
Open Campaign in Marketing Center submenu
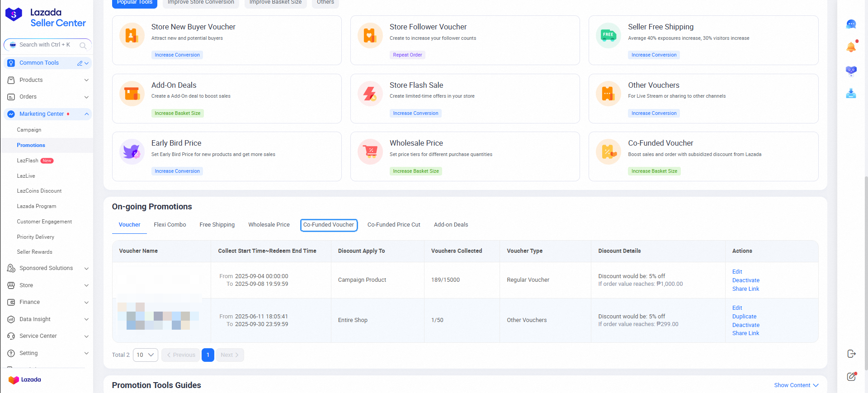(29, 130)
